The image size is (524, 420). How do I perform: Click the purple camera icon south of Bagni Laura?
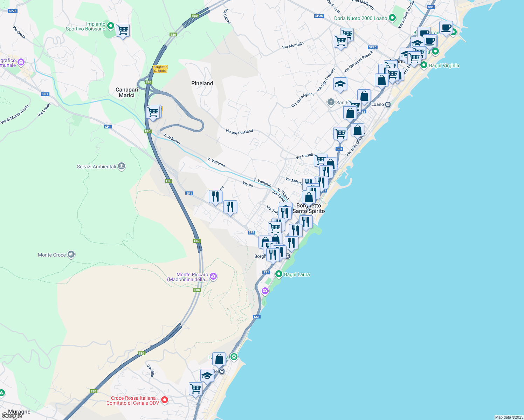click(265, 290)
